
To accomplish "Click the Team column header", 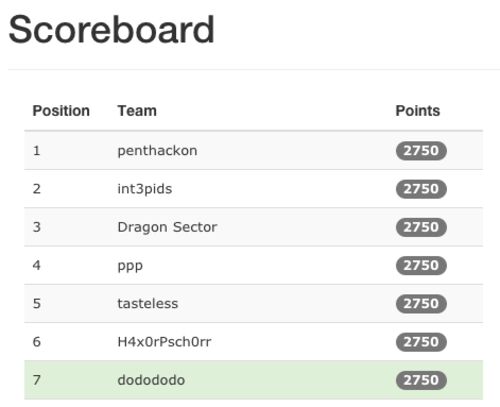I will tap(137, 111).
